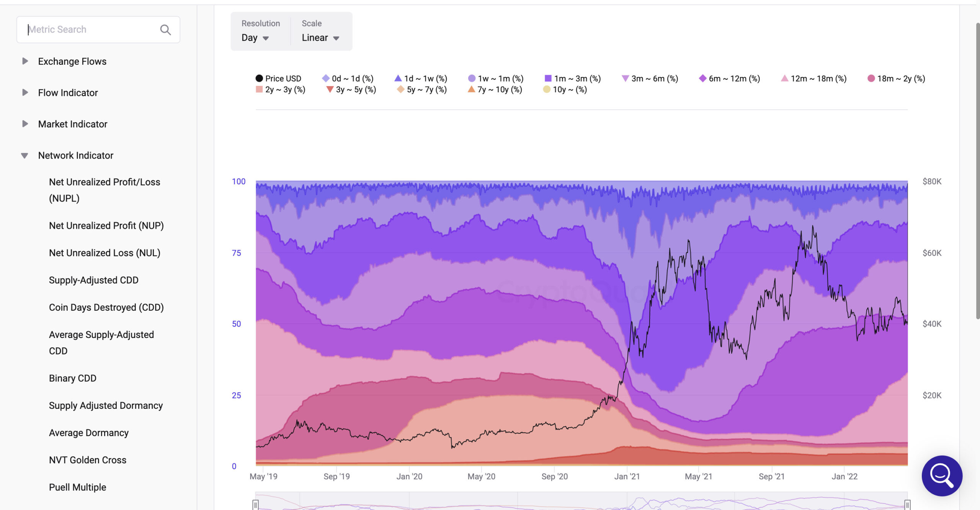980x510 pixels.
Task: Open Coin Days Destroyed (CDD) metric
Action: (106, 307)
